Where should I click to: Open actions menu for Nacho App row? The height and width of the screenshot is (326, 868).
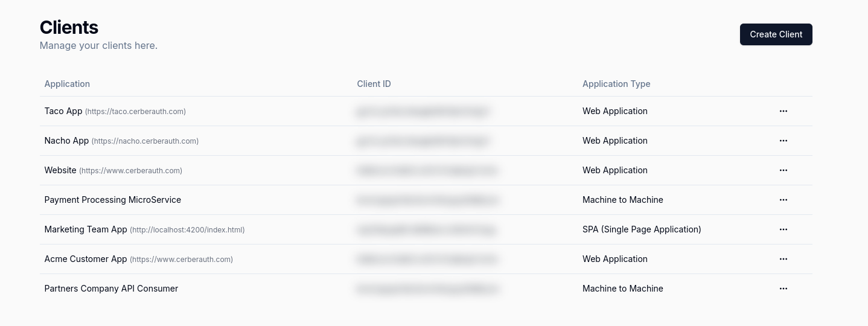click(x=783, y=141)
